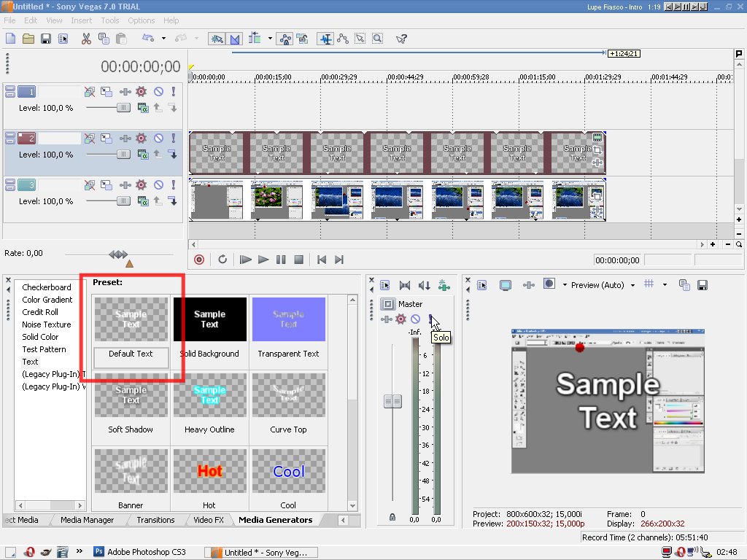Mute video track 1
The image size is (747, 560).
[x=158, y=91]
